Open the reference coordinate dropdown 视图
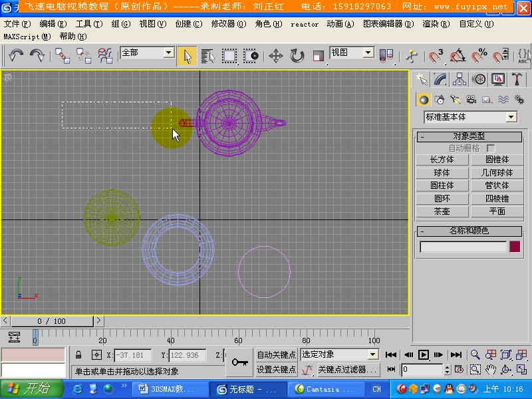 point(352,53)
